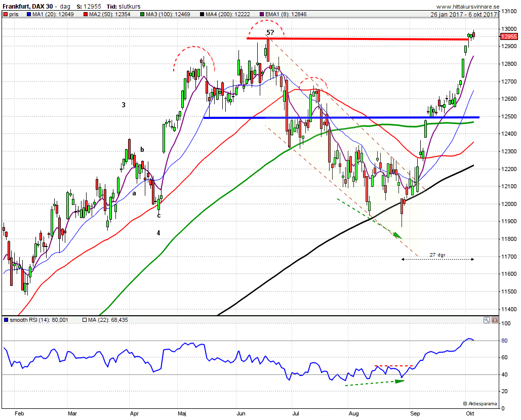Click the 'dag' timeframe label
This screenshot has width=521, height=420.
coord(65,7)
